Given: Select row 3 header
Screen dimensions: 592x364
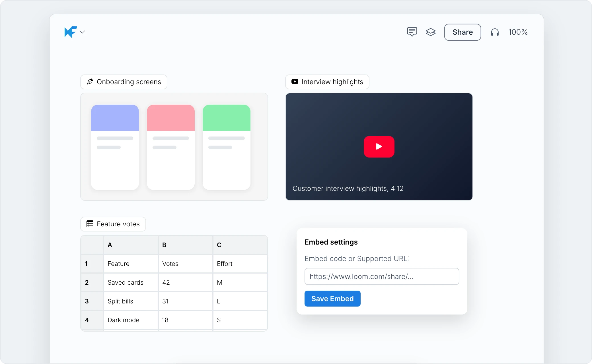Looking at the screenshot, I should coord(92,301).
